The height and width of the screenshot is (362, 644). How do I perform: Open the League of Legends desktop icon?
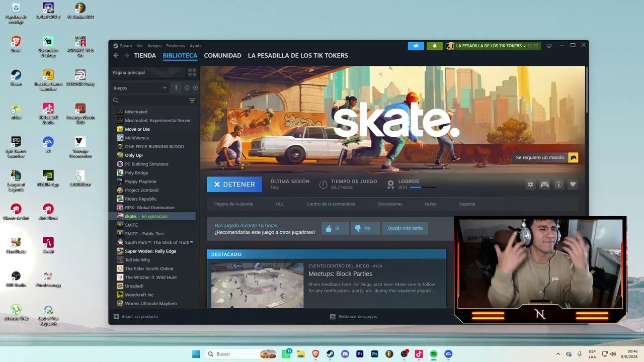coord(16,181)
